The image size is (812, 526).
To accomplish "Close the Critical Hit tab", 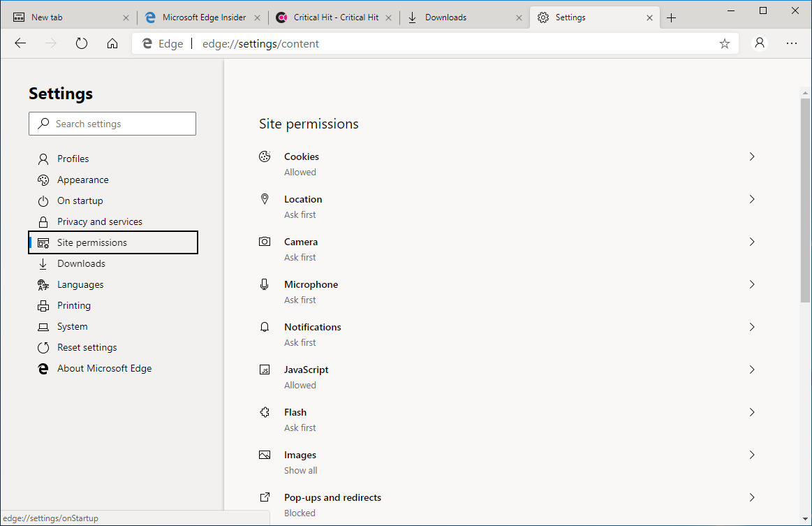I will [389, 18].
